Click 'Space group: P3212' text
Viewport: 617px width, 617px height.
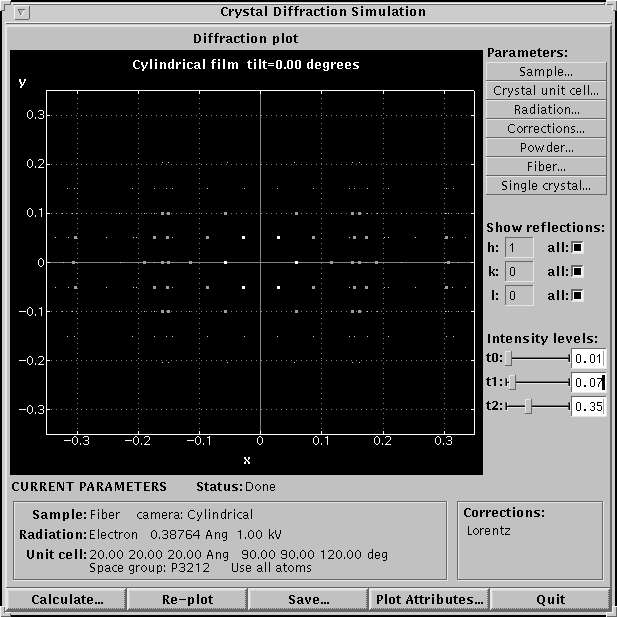[150, 568]
